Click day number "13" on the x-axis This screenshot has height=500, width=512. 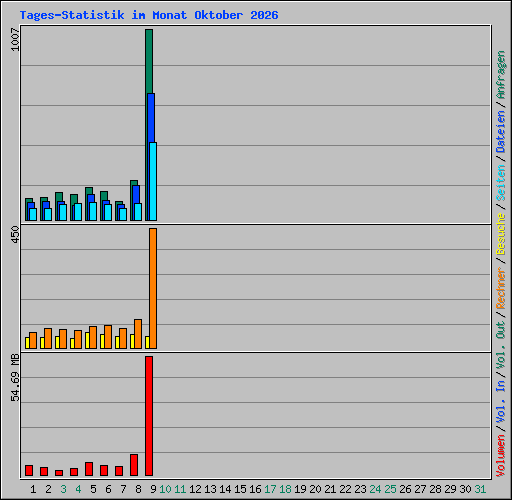(210, 489)
